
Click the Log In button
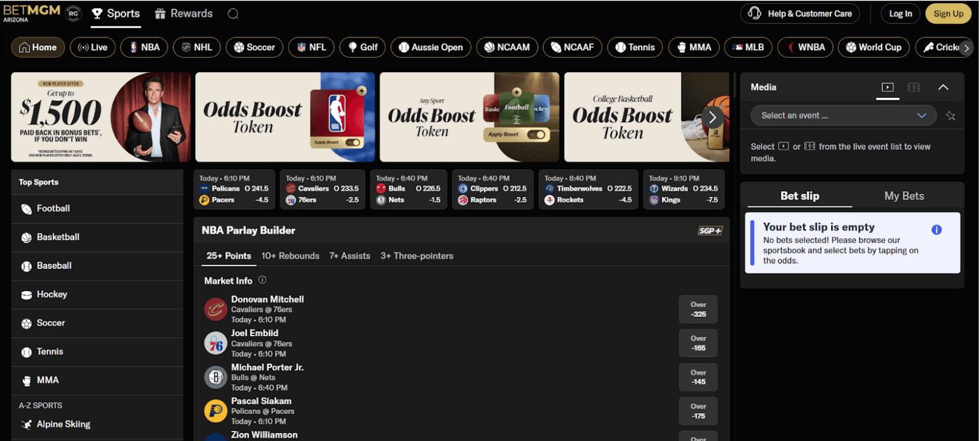pos(900,14)
